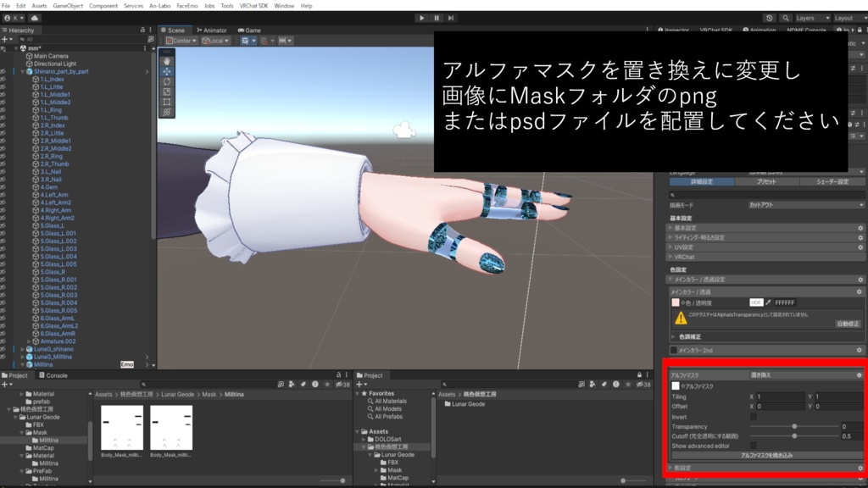This screenshot has width=868, height=488.
Task: Open the Local rotation dropdown
Action: pos(215,41)
